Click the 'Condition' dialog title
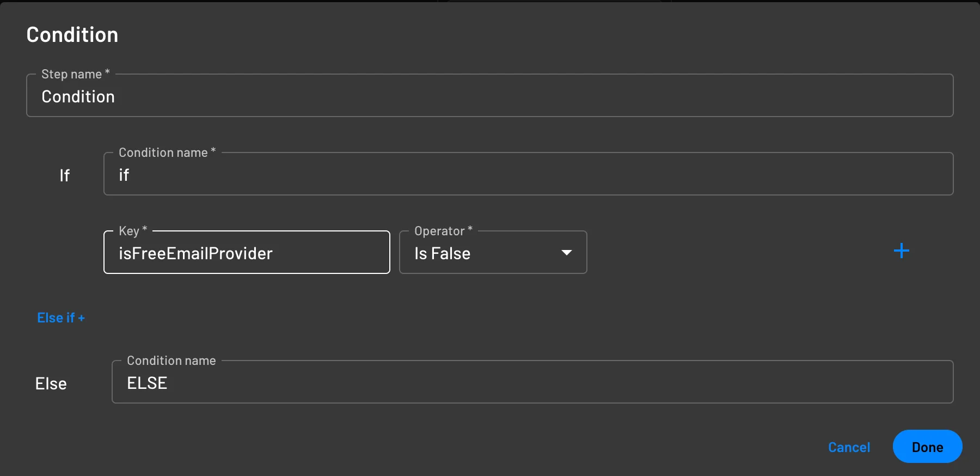 pos(72,35)
